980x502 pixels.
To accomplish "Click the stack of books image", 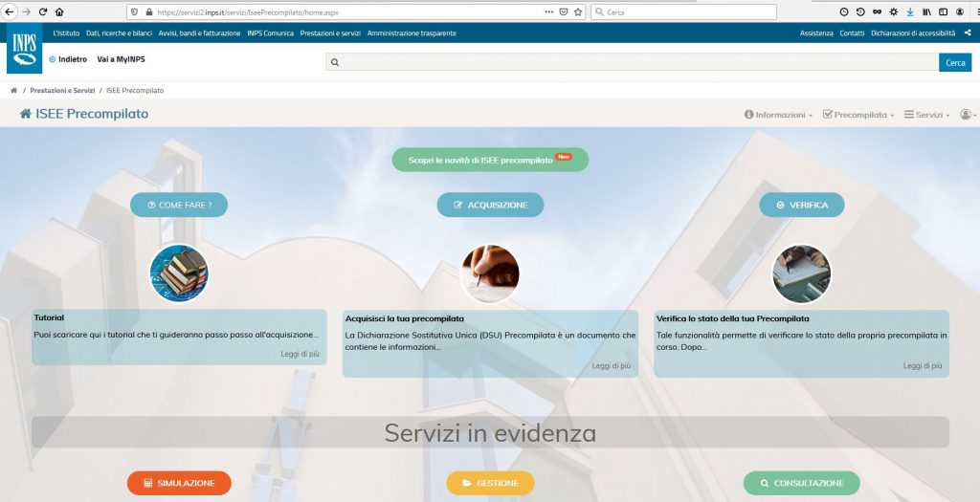I will coord(179,273).
